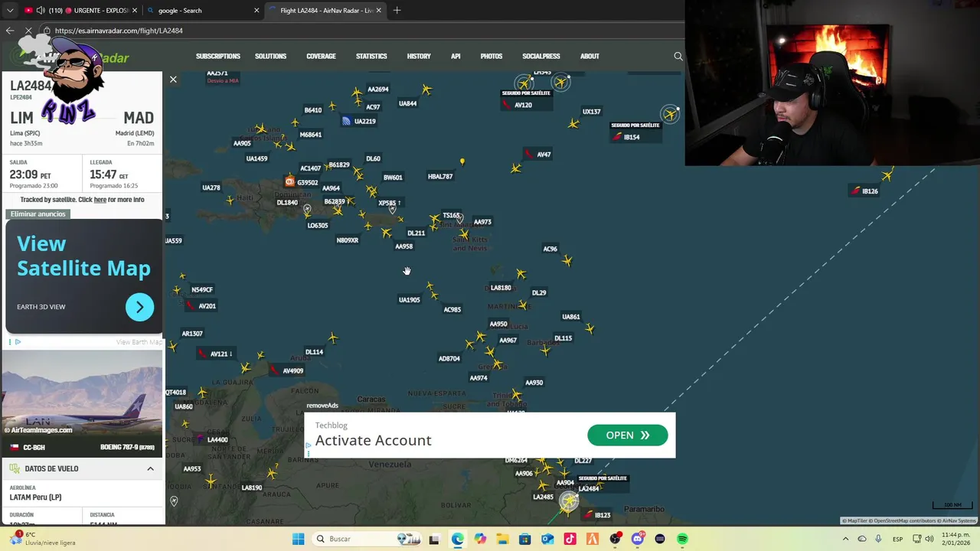
Task: Select the UA2219 flight label
Action: pos(360,121)
